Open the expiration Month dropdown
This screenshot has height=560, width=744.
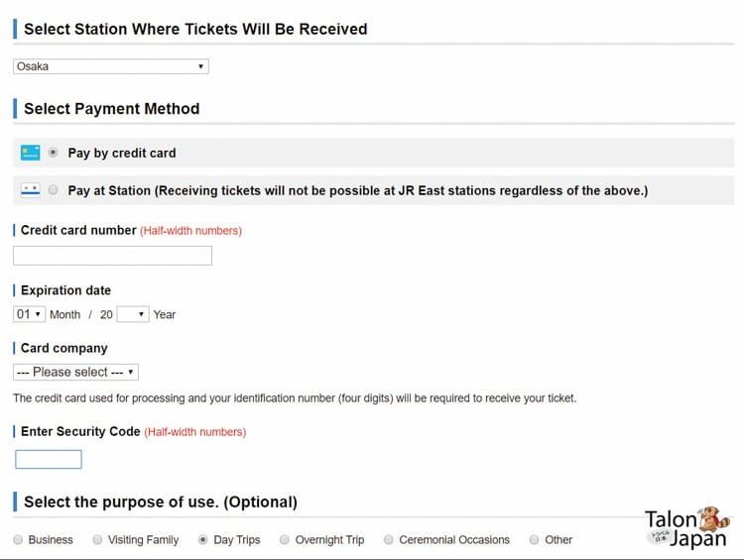30,314
